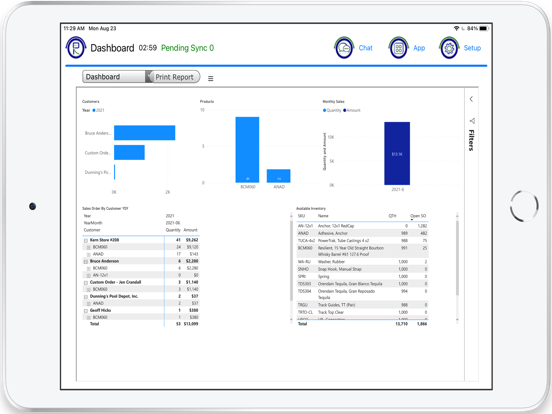Viewport: 552px width, 414px height.
Task: Open the Chat speech-bubble icon
Action: tap(344, 48)
